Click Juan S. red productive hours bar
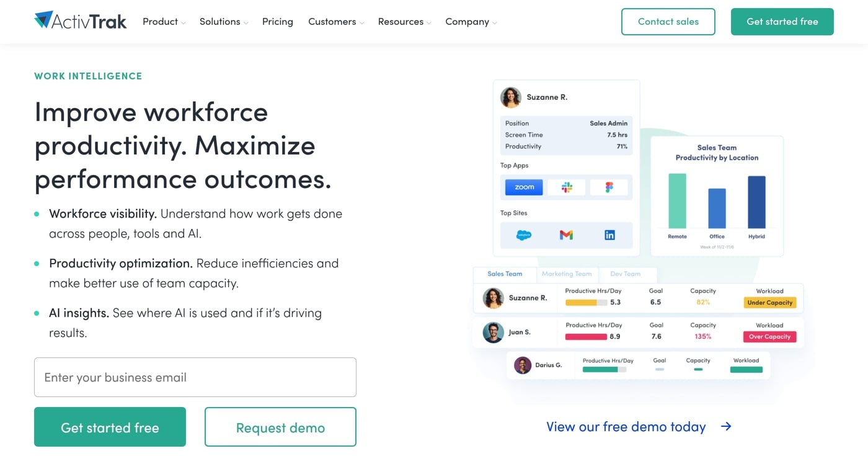This screenshot has width=868, height=456. click(x=586, y=337)
